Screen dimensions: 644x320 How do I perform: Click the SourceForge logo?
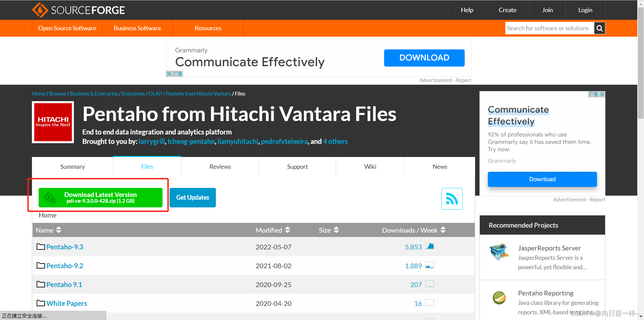[x=78, y=10]
